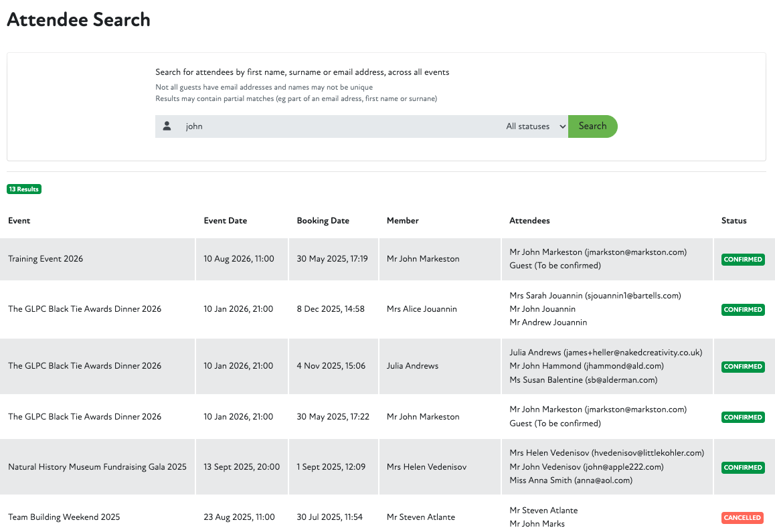This screenshot has width=775, height=532.
Task: Expand the status filter chevron
Action: point(561,126)
